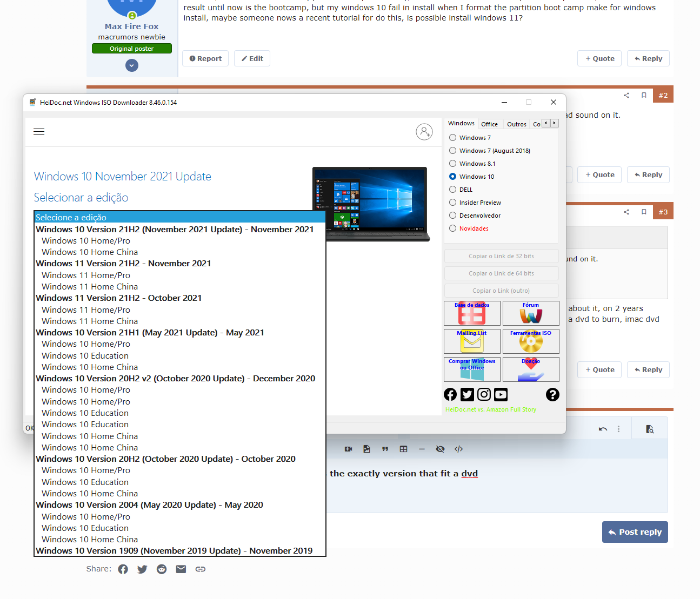Click Copiar o Link de 32 bits
The image size is (700, 599).
[x=502, y=256]
